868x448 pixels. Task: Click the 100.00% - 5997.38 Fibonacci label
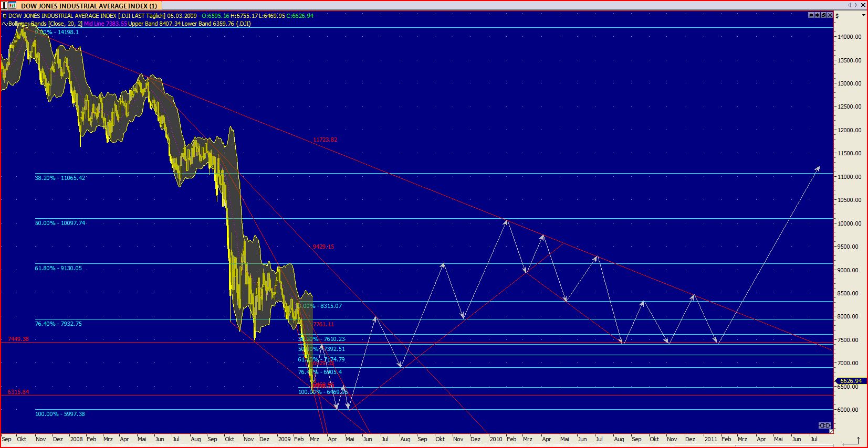coord(60,414)
